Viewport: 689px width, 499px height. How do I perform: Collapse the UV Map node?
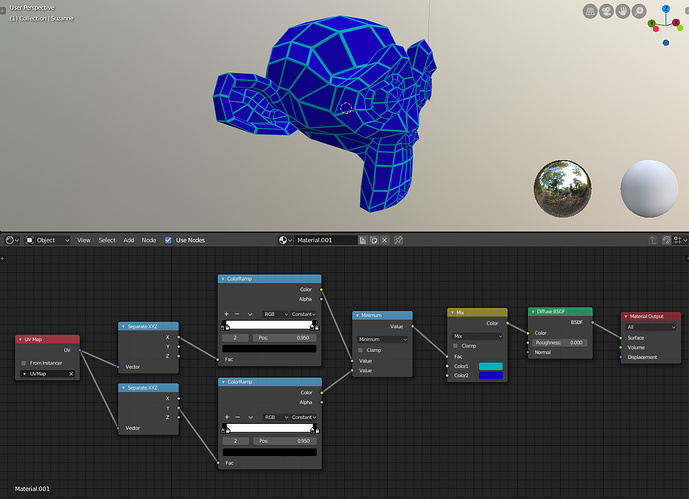click(x=20, y=340)
